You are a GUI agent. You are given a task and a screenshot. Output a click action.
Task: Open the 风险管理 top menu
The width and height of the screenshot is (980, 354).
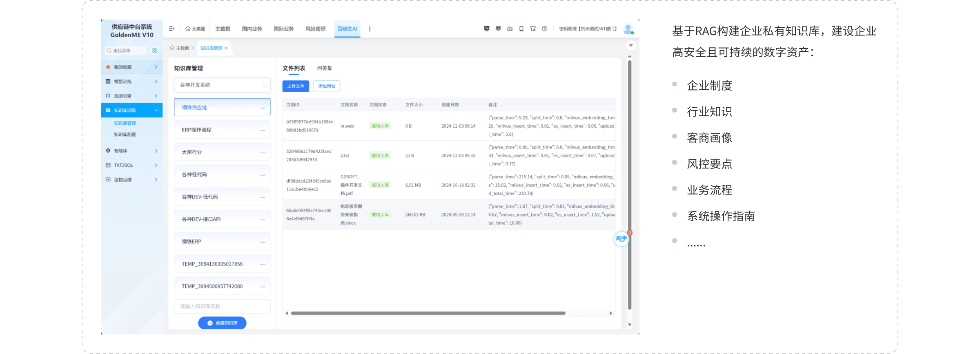tap(315, 29)
